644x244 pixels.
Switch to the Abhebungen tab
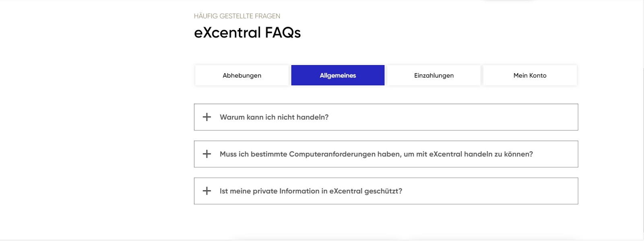[x=242, y=76]
